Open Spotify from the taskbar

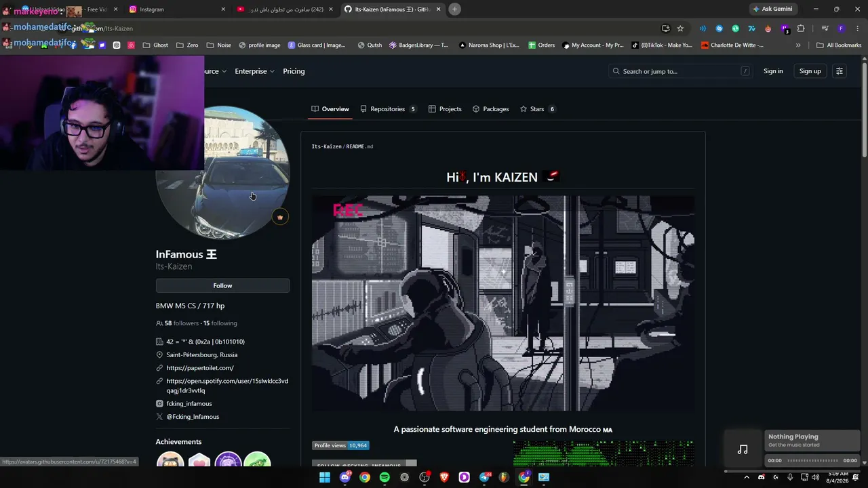point(384,478)
